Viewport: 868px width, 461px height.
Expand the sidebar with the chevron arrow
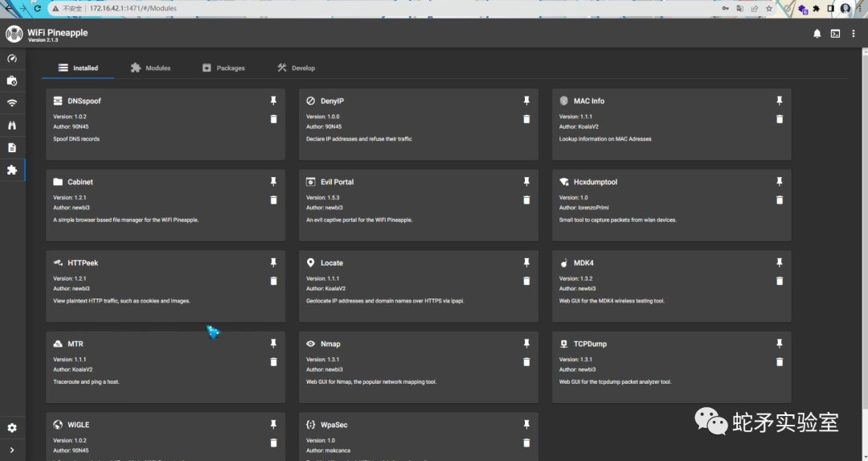pyautogui.click(x=11, y=450)
